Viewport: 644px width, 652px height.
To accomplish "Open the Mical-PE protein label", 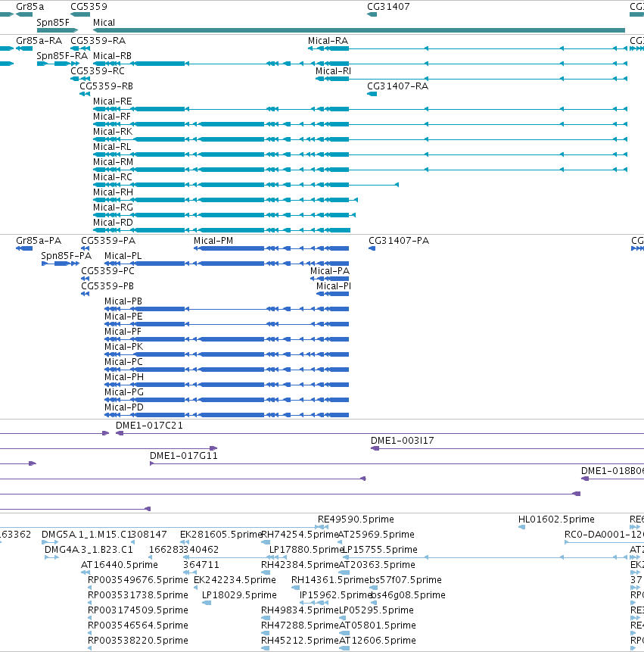I will [123, 317].
